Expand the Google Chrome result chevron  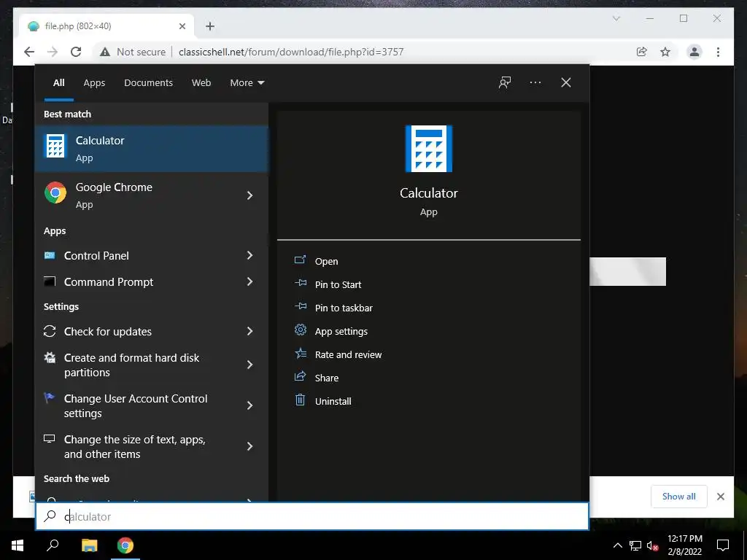249,195
